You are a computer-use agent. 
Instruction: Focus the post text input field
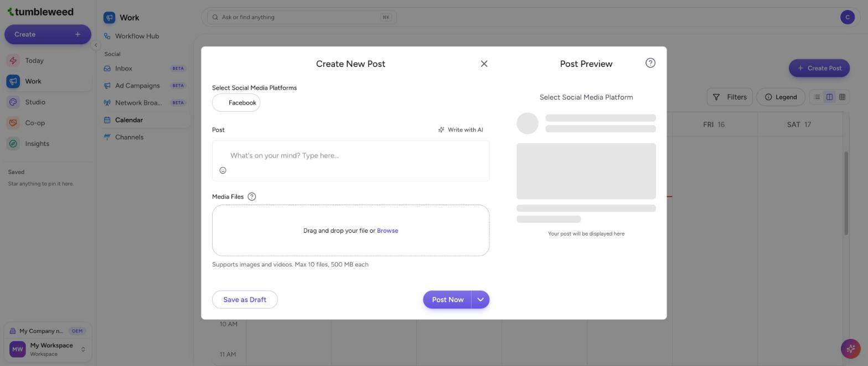coord(350,156)
